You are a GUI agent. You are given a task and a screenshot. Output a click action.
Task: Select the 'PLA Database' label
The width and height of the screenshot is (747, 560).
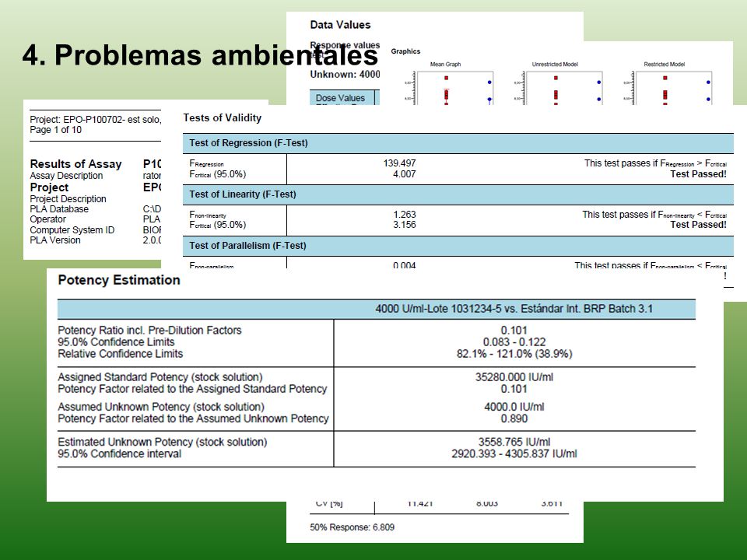(x=59, y=208)
